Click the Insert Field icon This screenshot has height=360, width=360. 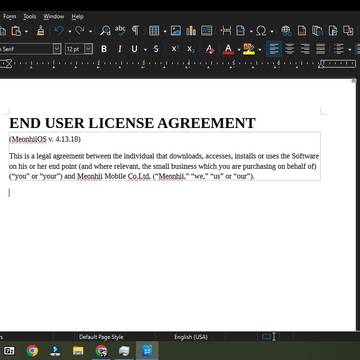pyautogui.click(x=241, y=31)
